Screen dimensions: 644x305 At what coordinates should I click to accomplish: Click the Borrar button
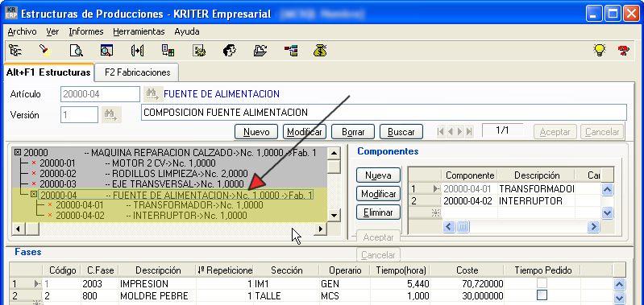353,132
